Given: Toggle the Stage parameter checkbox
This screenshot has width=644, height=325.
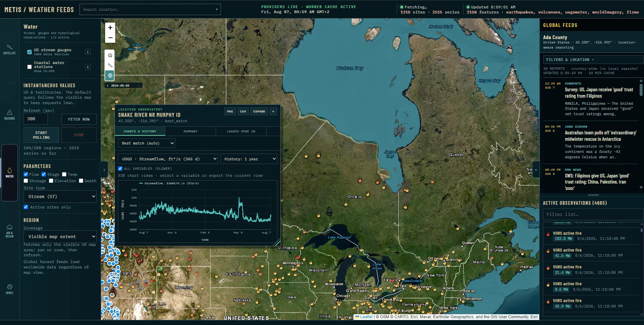Looking at the screenshot, I should point(43,174).
